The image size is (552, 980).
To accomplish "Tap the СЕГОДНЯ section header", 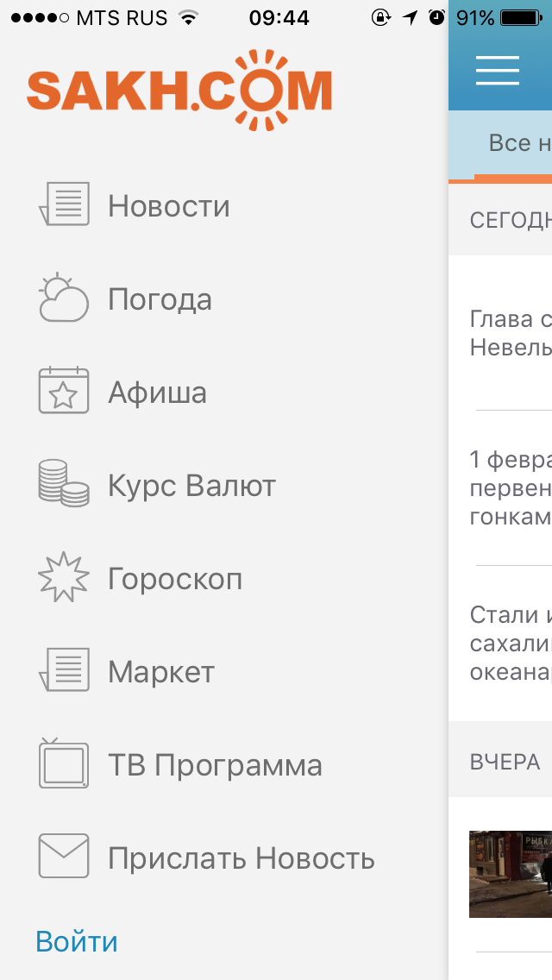I will pos(511,221).
